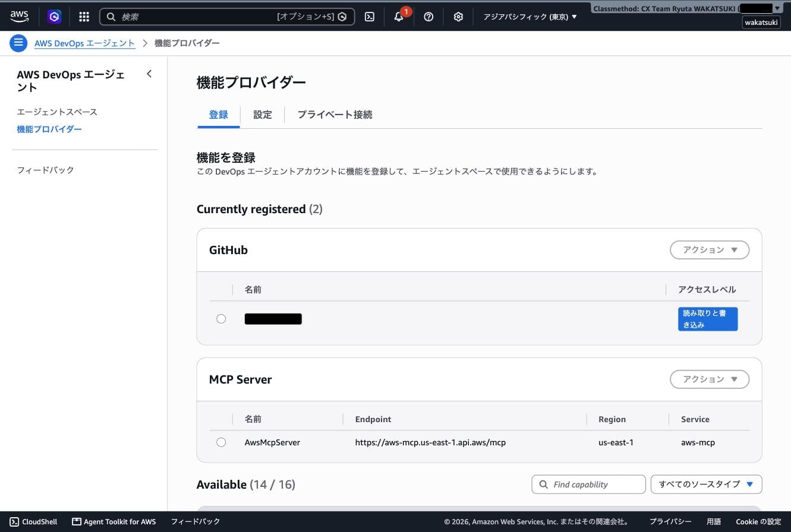Click the CloudShell icon in top bar

(369, 17)
